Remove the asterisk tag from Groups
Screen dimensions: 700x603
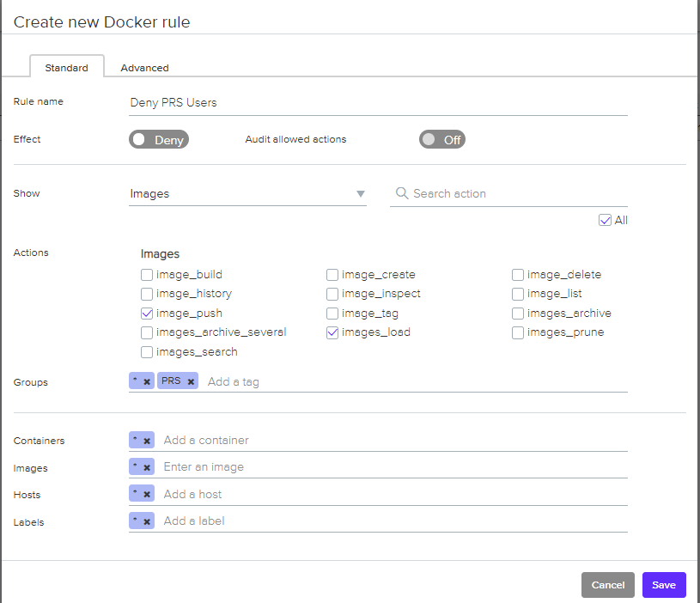147,381
